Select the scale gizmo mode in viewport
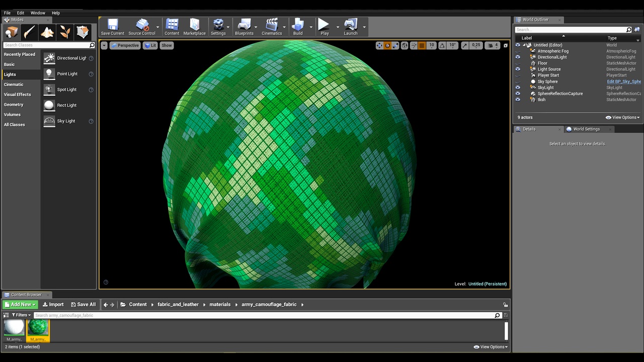The image size is (644, 362). 395,46
